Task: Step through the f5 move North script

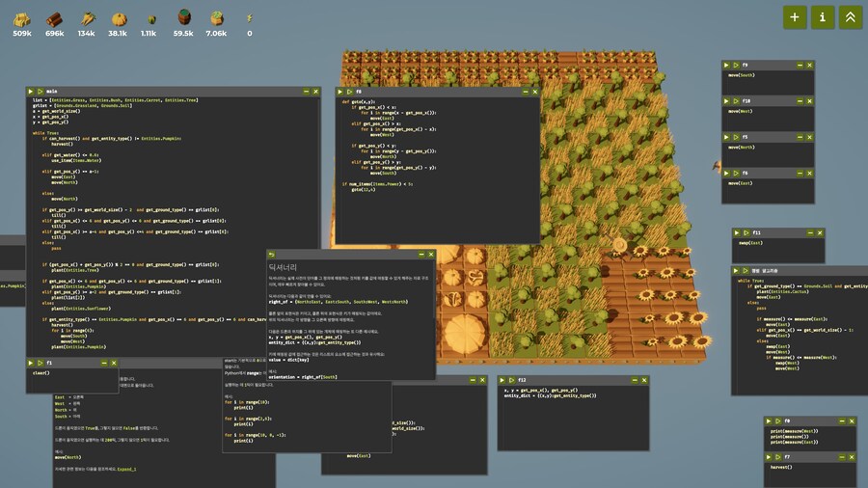Action: click(x=735, y=138)
